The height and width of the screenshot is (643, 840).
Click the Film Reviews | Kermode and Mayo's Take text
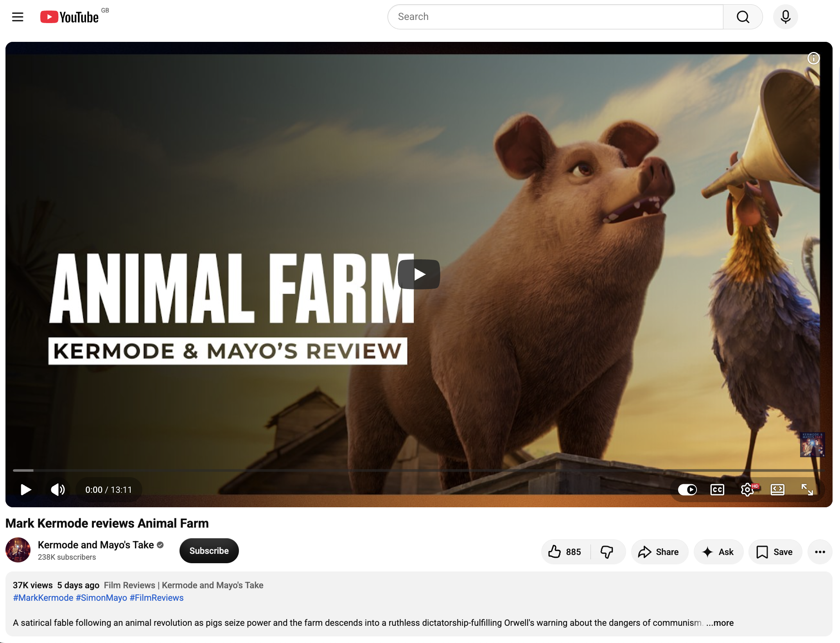click(183, 585)
